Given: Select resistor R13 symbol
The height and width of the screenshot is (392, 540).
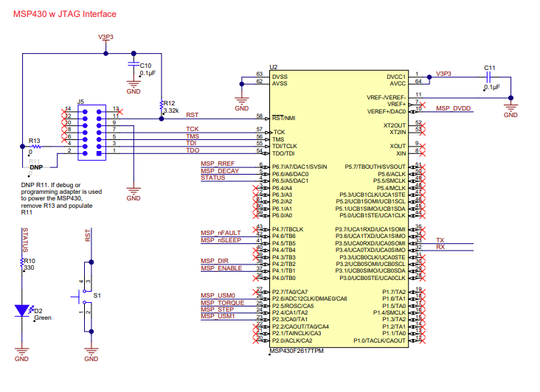Looking at the screenshot, I should tap(35, 146).
